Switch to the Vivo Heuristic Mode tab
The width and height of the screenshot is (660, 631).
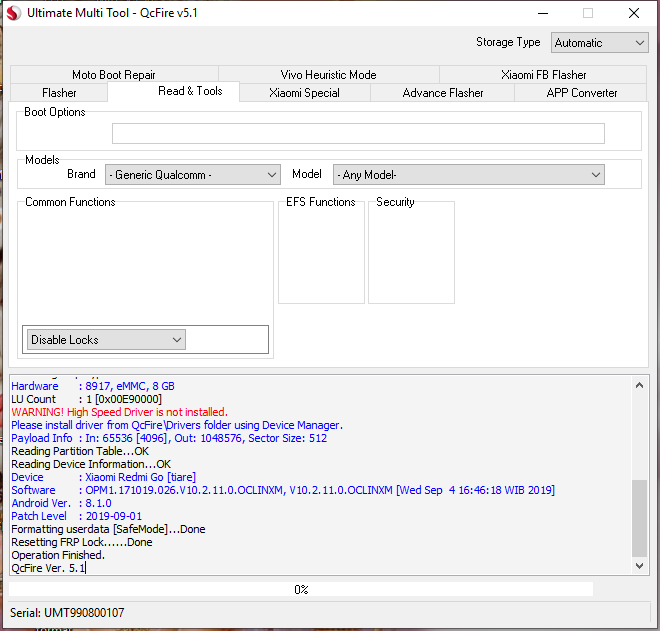(x=329, y=75)
